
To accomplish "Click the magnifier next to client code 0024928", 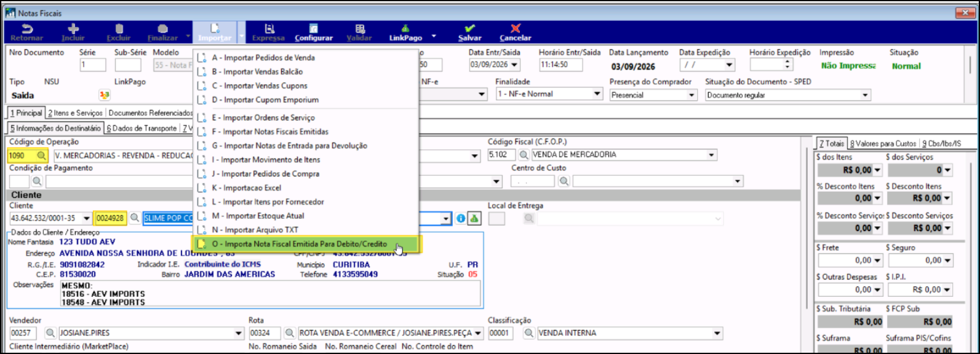I will (135, 218).
